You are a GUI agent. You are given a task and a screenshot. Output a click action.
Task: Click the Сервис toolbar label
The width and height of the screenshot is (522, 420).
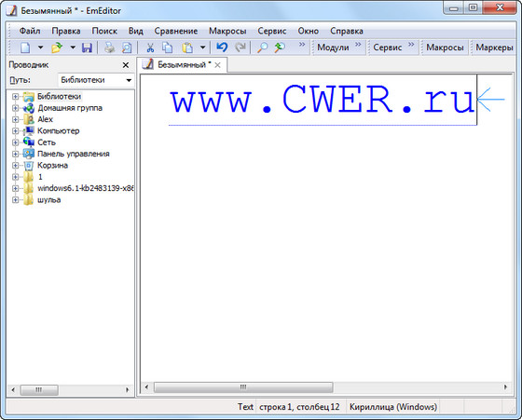click(x=388, y=47)
